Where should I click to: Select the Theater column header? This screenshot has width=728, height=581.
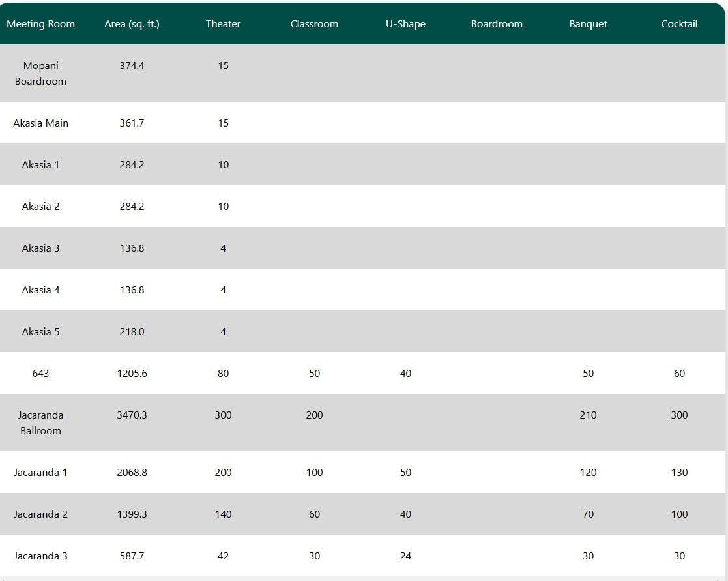[x=223, y=24]
